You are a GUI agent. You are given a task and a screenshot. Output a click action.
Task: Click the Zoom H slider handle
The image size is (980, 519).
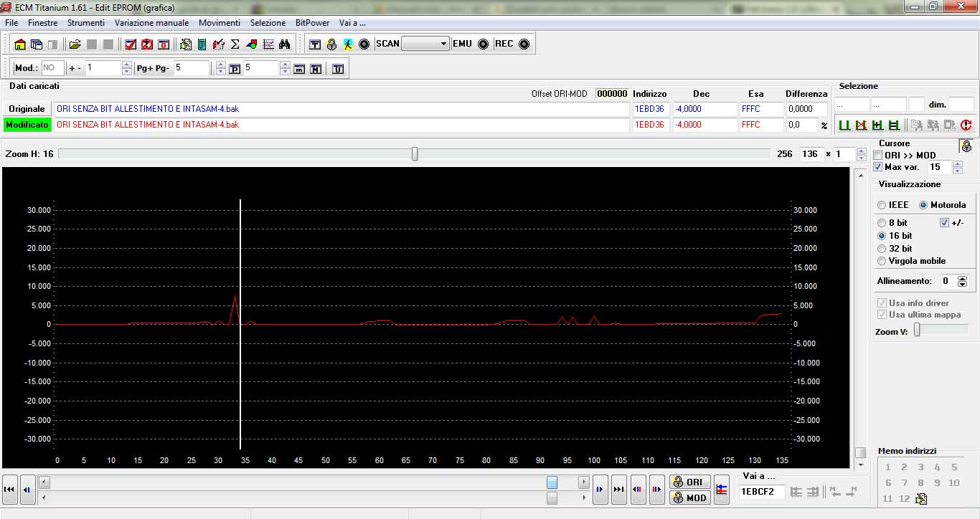click(x=415, y=154)
